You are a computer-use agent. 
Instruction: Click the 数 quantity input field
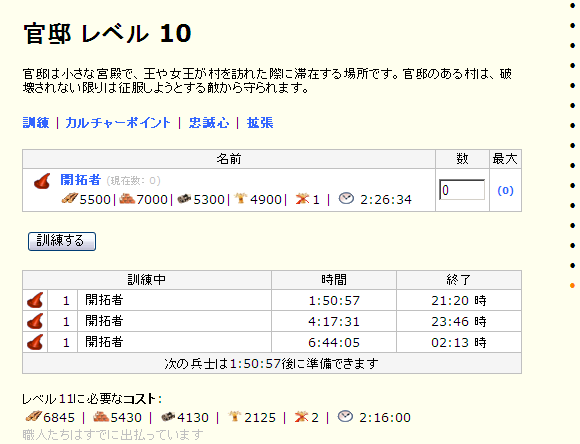pyautogui.click(x=462, y=190)
